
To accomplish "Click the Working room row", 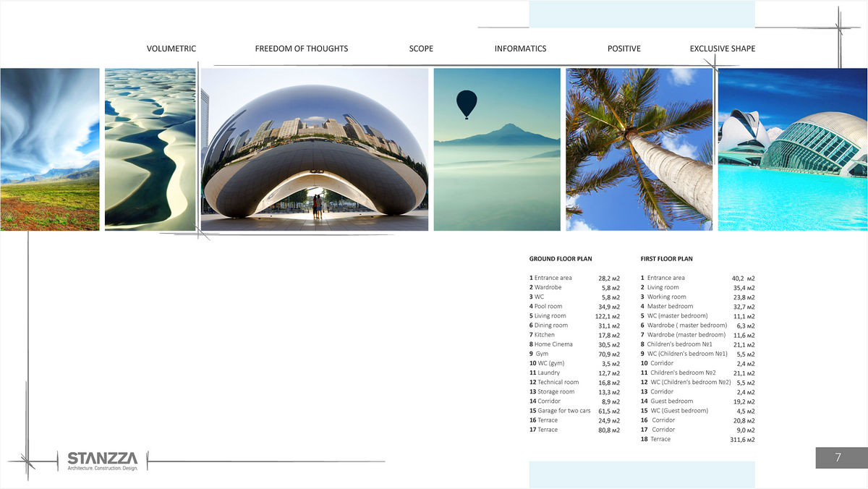I will (697, 297).
